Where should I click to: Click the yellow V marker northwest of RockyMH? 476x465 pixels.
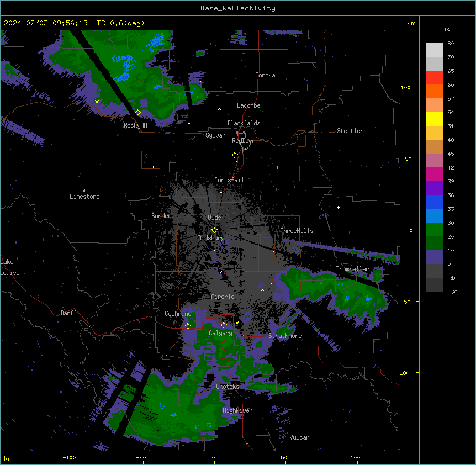pyautogui.click(x=97, y=102)
